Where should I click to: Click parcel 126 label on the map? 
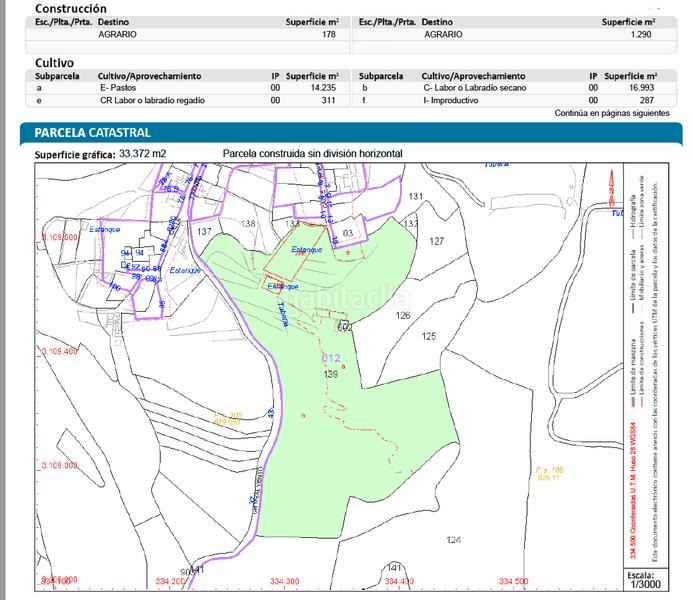pos(403,315)
